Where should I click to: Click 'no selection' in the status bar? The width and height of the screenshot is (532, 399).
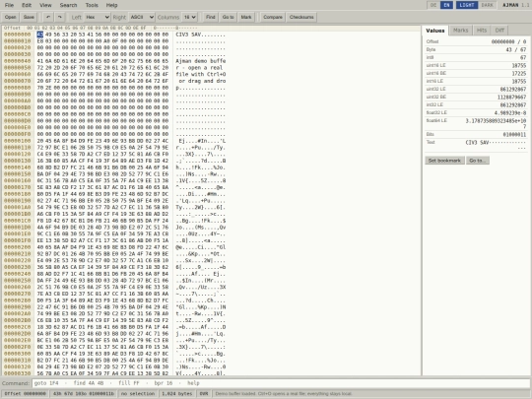(138, 393)
